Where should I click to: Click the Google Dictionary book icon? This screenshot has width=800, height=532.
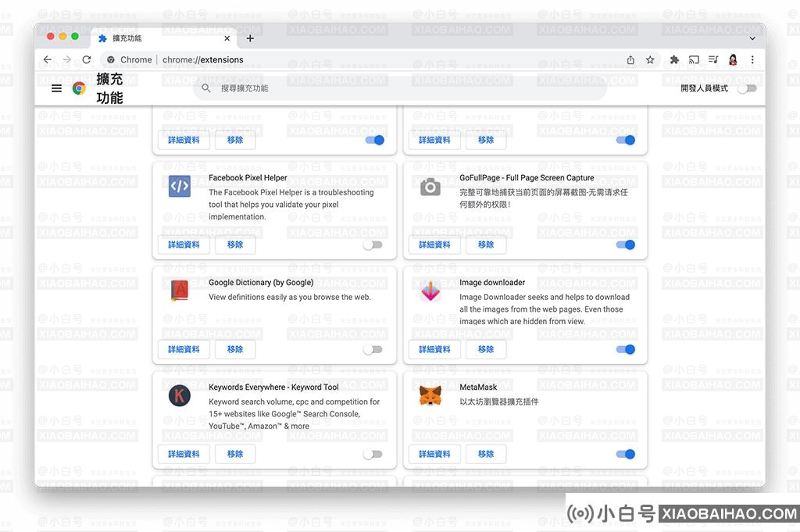[x=179, y=291]
